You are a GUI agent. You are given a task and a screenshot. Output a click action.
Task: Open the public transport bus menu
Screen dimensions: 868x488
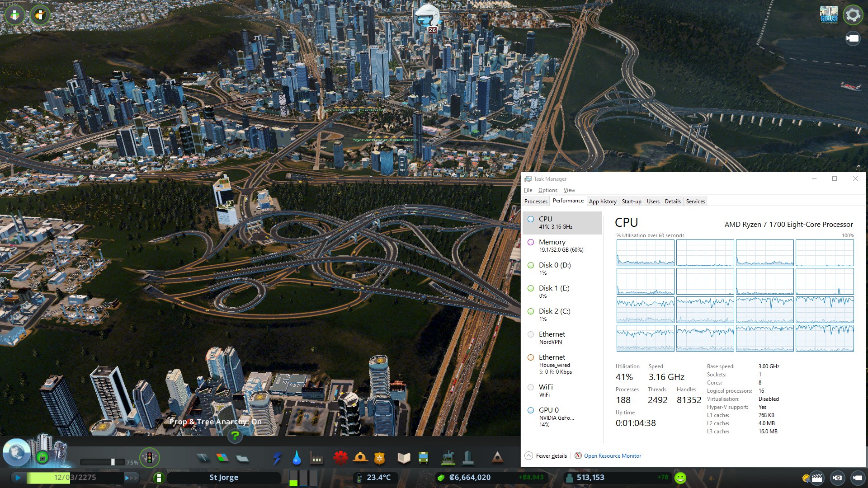424,458
